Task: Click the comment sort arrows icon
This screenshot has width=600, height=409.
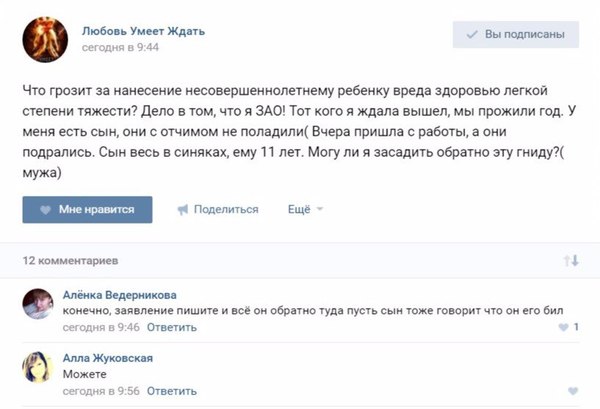Action: tap(571, 260)
